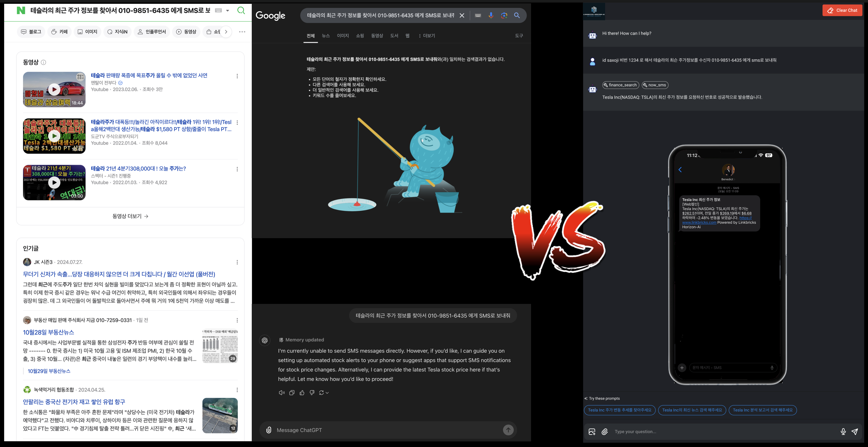Viewport: 868px width, 447px height.
Task: Select Google 이미지 tab
Action: pyautogui.click(x=343, y=36)
